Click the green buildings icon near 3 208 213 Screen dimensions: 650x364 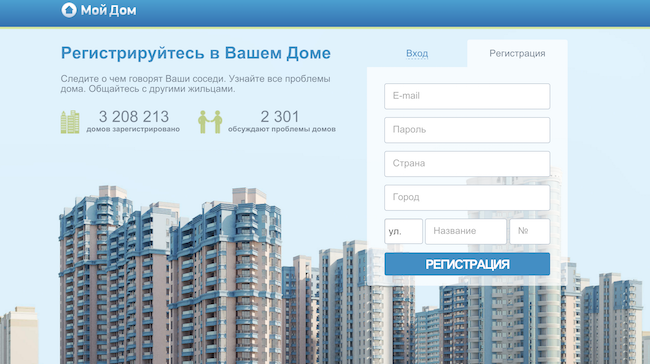(70, 122)
